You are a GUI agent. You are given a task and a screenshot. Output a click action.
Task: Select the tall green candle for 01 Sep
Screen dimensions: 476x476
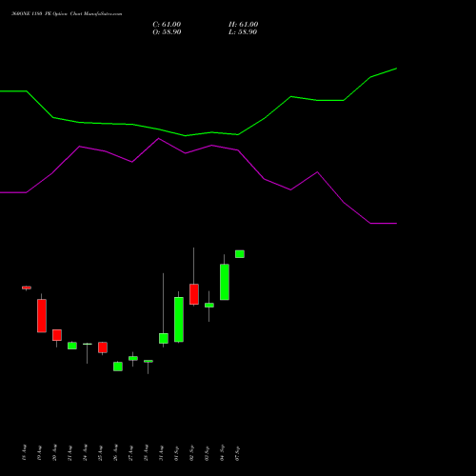pos(179,319)
